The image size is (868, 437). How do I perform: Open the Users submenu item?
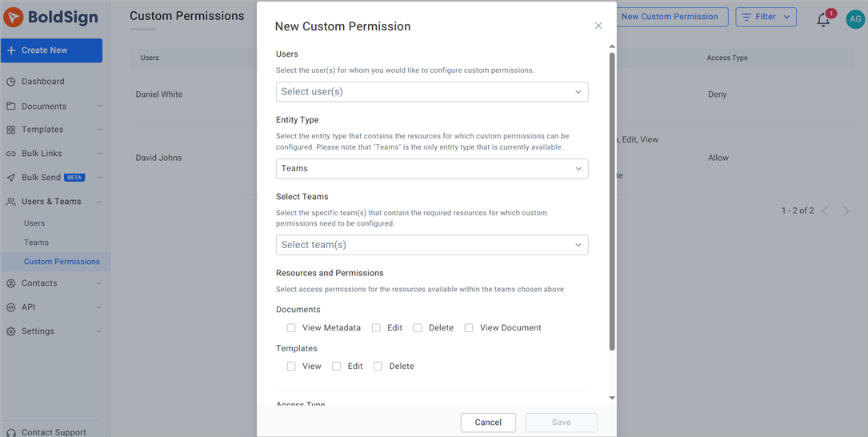34,223
